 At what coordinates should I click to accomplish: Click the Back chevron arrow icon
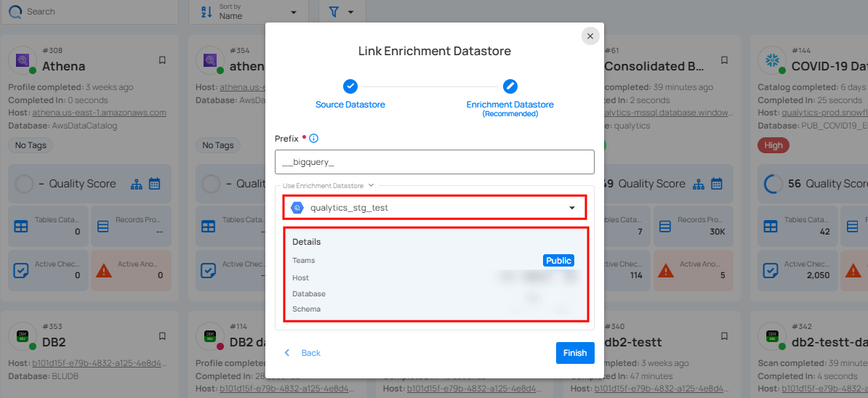coord(286,353)
